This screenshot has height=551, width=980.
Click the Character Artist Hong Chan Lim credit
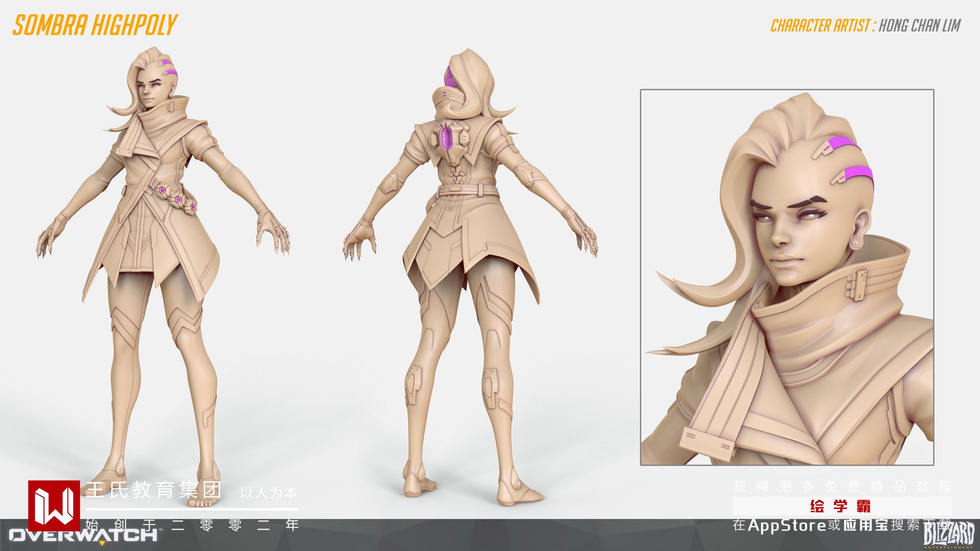[865, 26]
